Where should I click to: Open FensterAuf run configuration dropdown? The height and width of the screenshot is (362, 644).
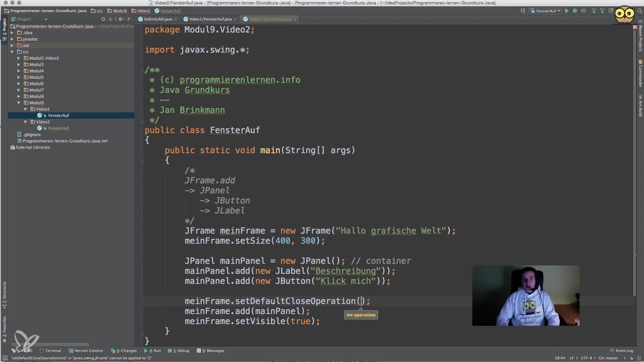coord(546,11)
